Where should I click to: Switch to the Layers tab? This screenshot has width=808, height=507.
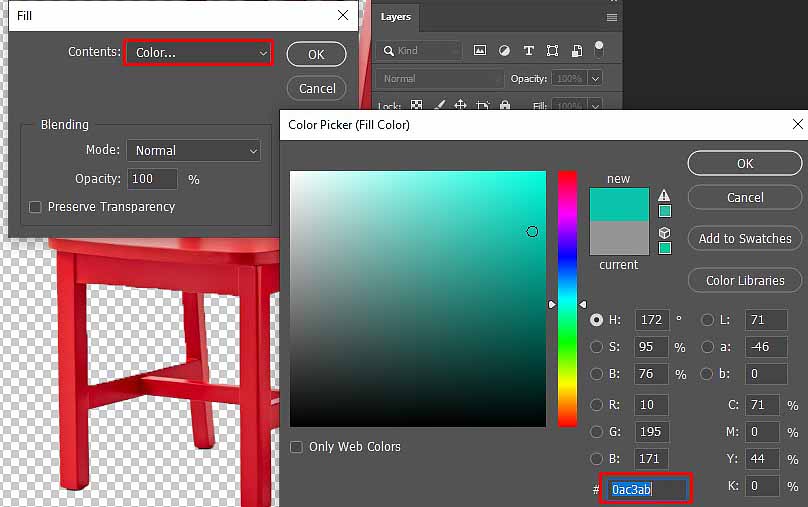396,17
